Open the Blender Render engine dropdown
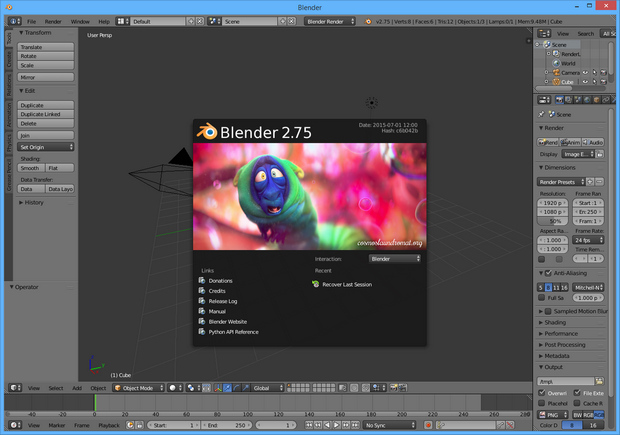Image resolution: width=620 pixels, height=435 pixels. pyautogui.click(x=330, y=21)
